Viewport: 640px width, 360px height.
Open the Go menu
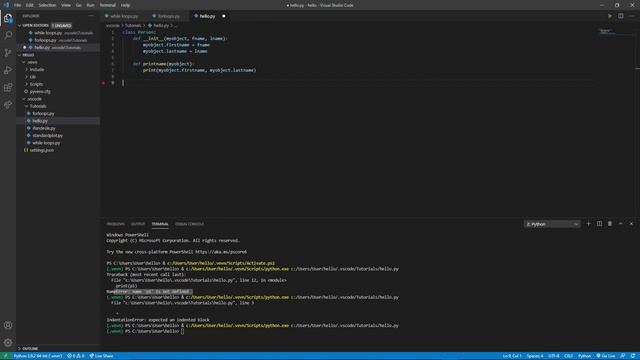(x=79, y=5)
